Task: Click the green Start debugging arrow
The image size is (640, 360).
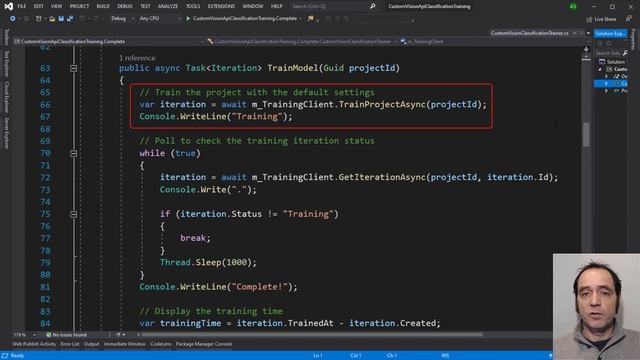Action: click(x=188, y=18)
